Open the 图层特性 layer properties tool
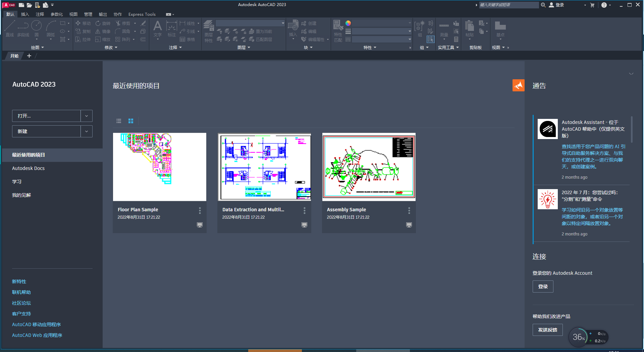 [209, 31]
